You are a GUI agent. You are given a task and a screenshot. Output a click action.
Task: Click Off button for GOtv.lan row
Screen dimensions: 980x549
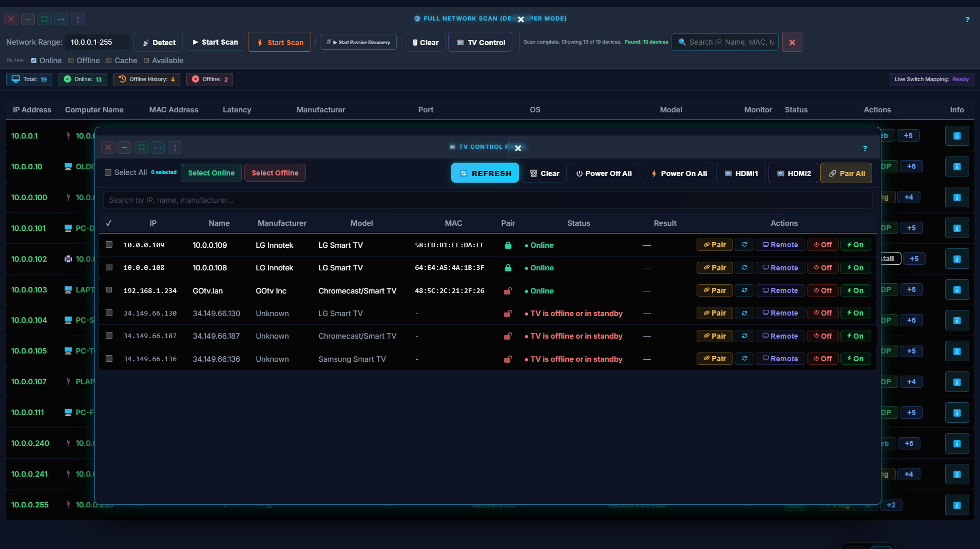point(823,290)
